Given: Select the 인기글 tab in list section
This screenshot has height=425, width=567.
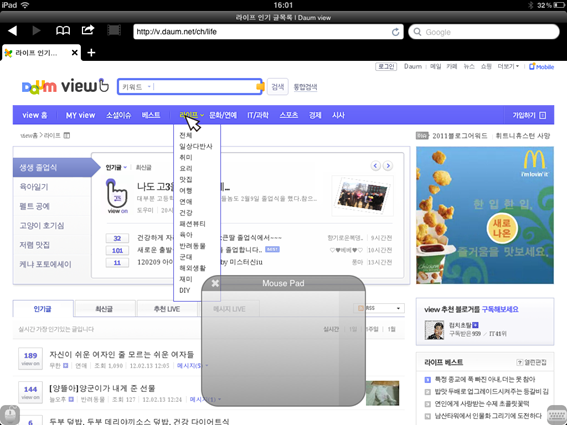Looking at the screenshot, I should coord(43,309).
